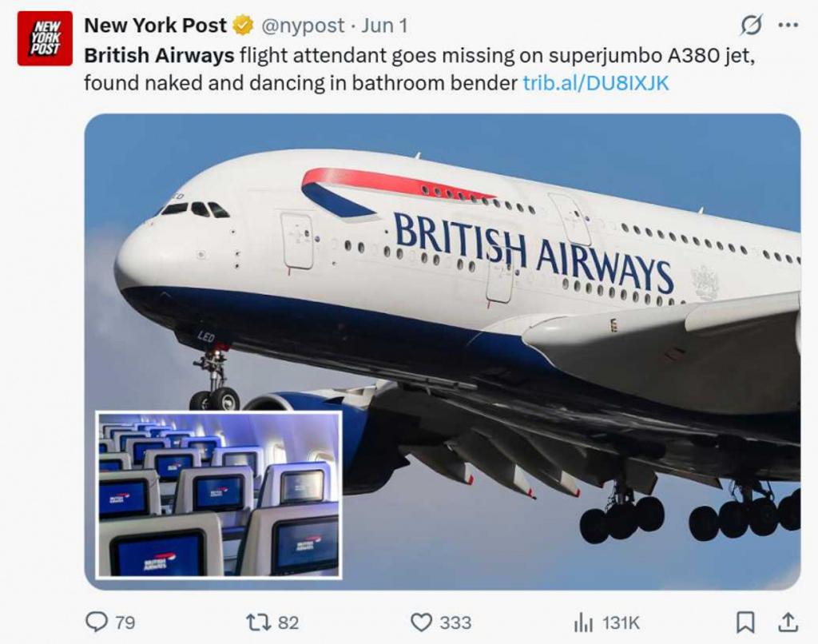818x644 pixels.
Task: Open the @nypost handle link
Action: (x=304, y=26)
